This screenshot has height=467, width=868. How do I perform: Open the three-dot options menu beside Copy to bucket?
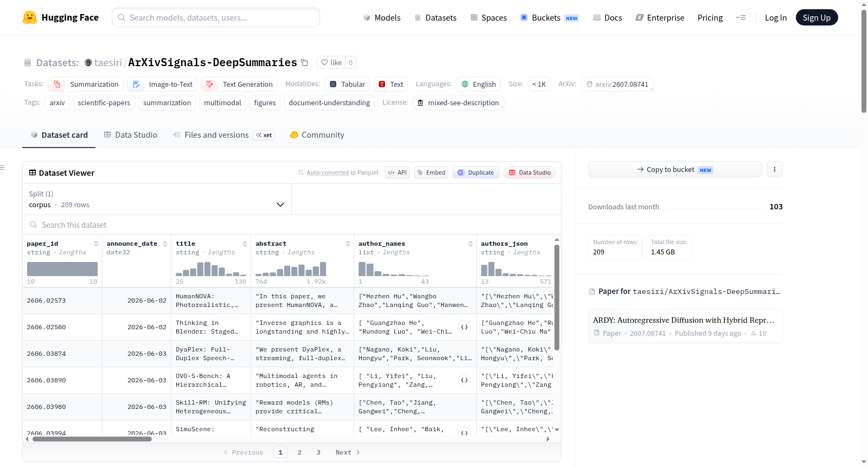775,170
